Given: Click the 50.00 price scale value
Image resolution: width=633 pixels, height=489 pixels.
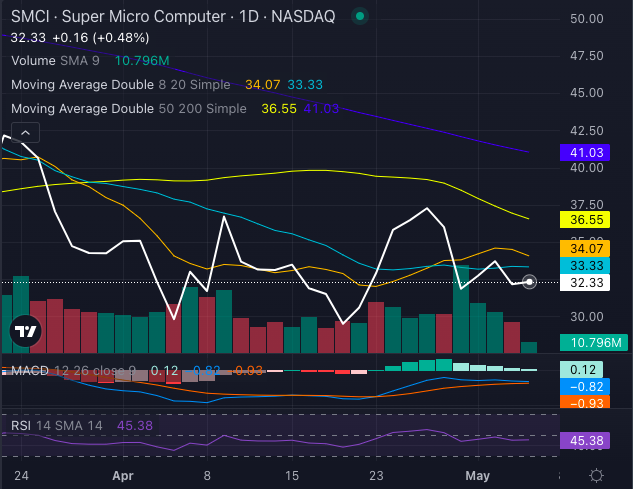Looking at the screenshot, I should click(x=587, y=19).
